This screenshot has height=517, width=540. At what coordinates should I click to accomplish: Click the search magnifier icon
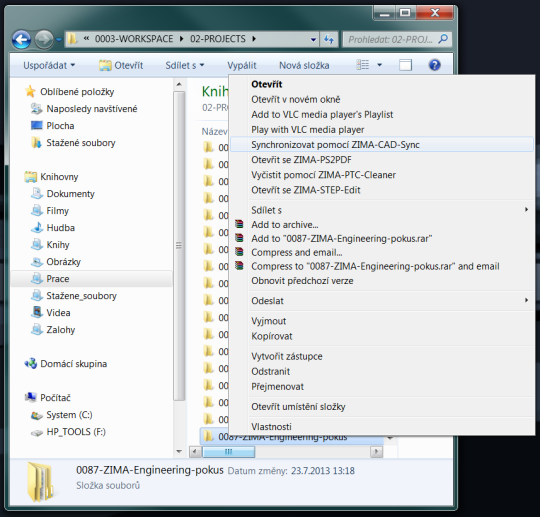pyautogui.click(x=443, y=39)
